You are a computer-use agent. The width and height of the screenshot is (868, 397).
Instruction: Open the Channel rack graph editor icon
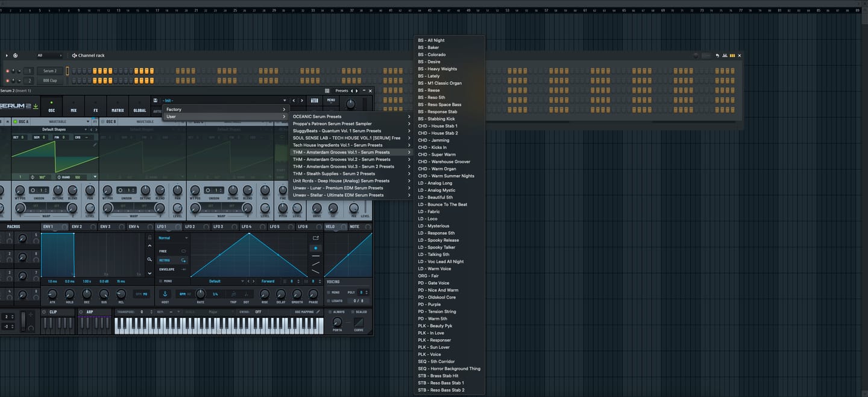[725, 56]
